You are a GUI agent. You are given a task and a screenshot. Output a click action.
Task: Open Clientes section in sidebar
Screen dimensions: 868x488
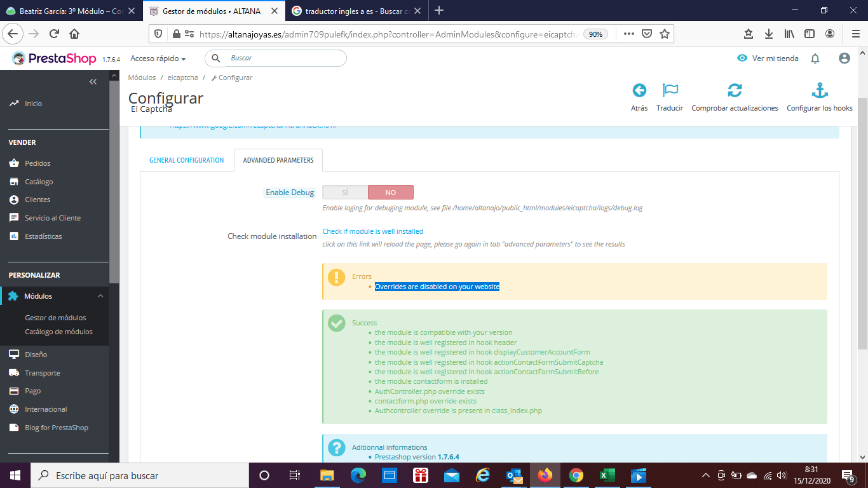(37, 200)
